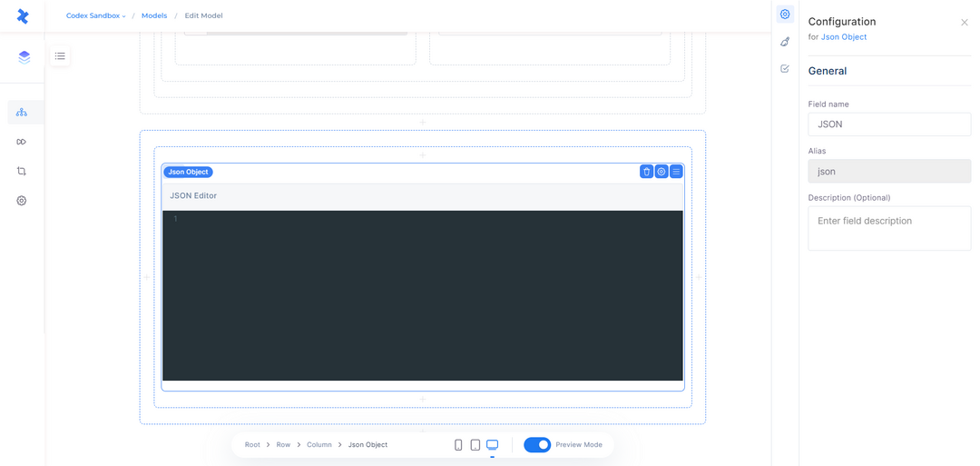Viewport: 980px width, 466px height.
Task: Click the JSON Editor header text
Action: coord(193,196)
